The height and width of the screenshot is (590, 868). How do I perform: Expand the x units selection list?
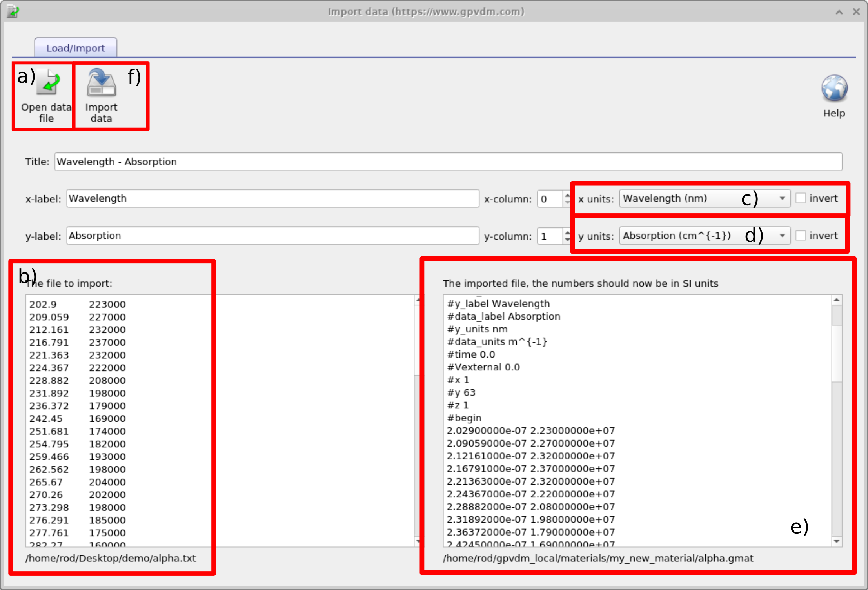click(x=782, y=198)
